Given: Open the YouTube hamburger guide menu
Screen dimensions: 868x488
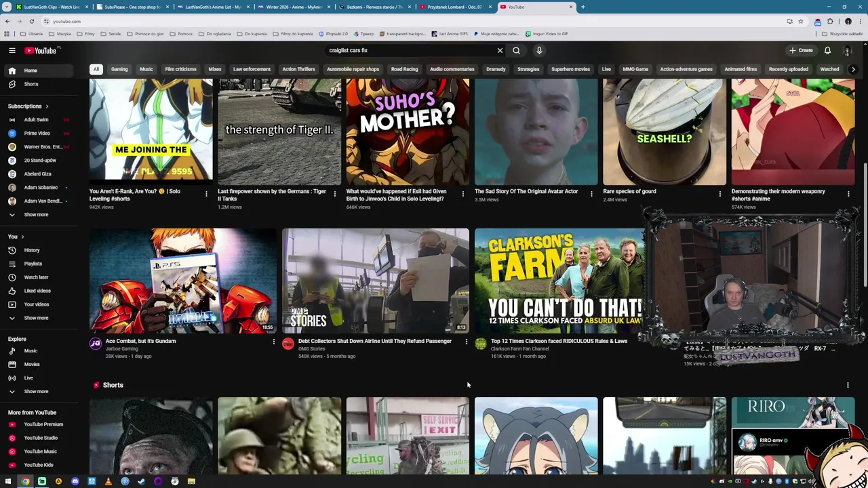Looking at the screenshot, I should click(x=12, y=50).
